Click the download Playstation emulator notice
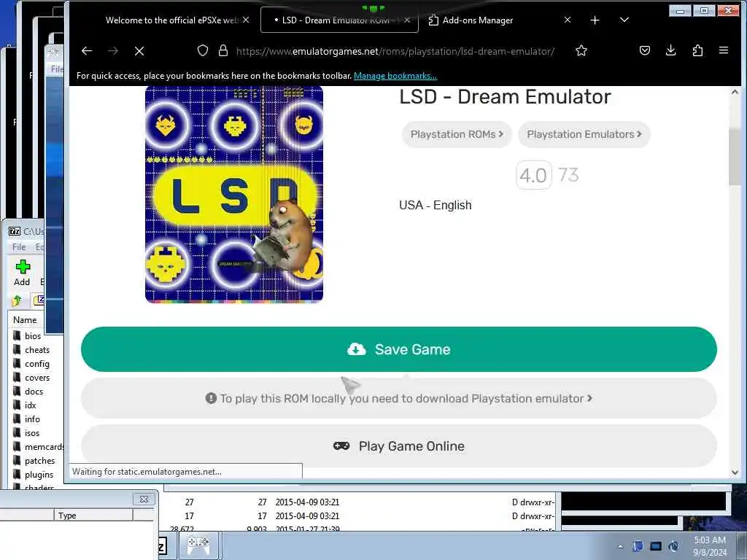This screenshot has height=560, width=747. [399, 399]
